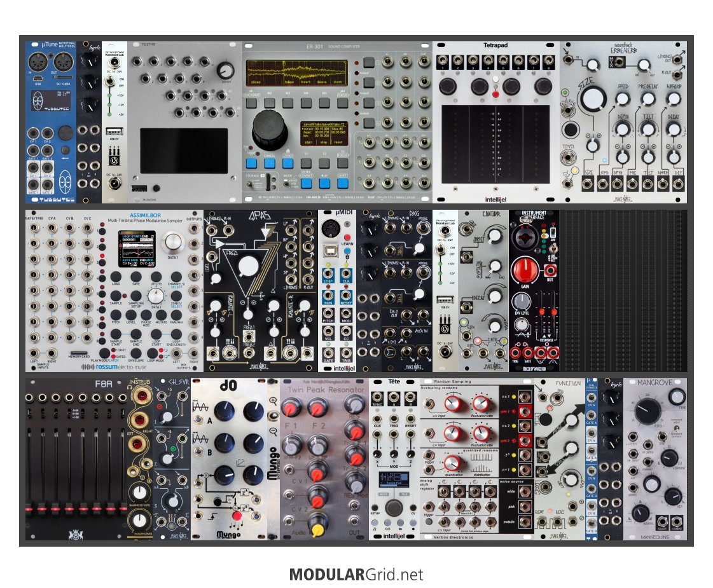This screenshot has width=713, height=588.
Task: Click the magnifier zoom-in icon on Mungo module
Action: click(273, 400)
